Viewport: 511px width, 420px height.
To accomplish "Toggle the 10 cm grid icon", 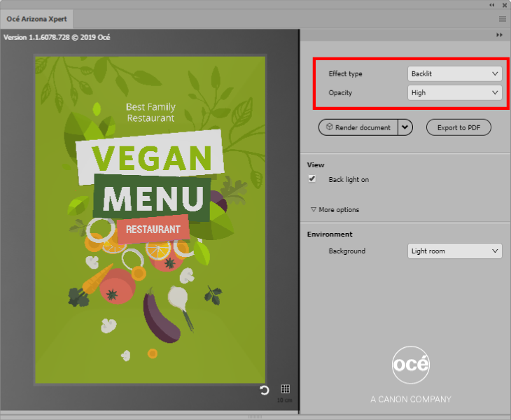I will [286, 389].
